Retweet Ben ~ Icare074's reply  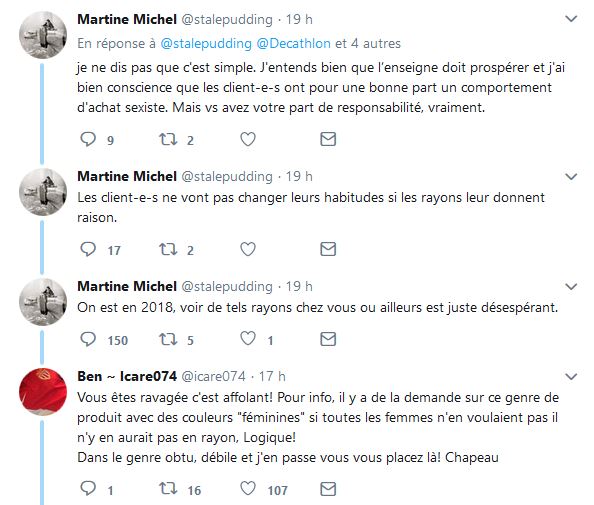tap(168, 489)
